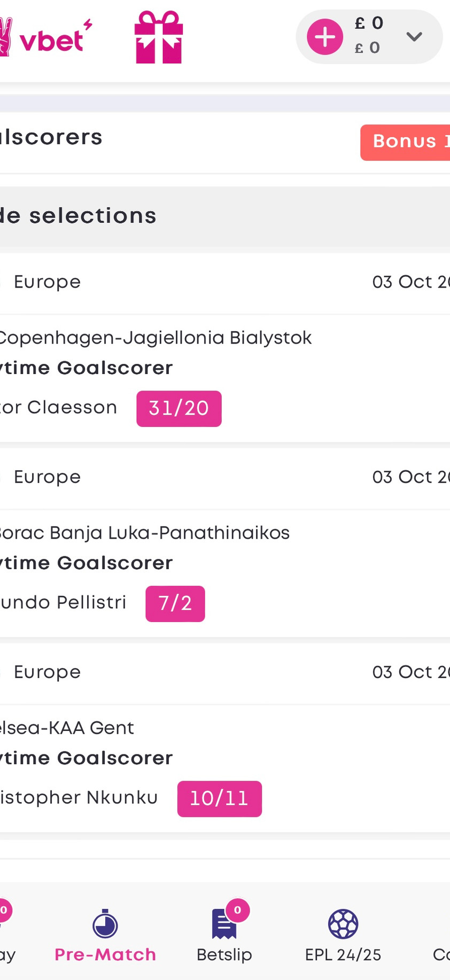Switch to the EPL 24/25 tab label
Image resolution: width=450 pixels, height=980 pixels.
343,955
